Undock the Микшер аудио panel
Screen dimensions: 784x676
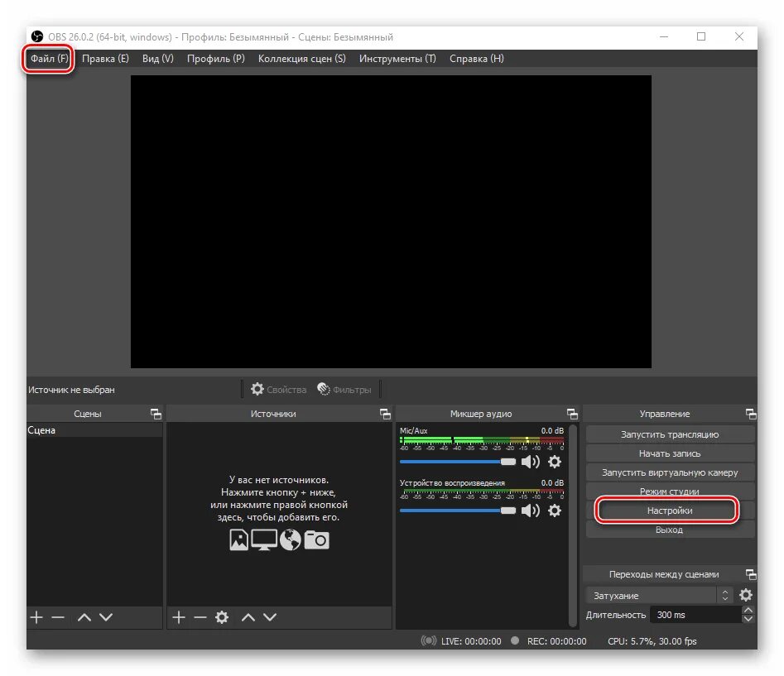[x=572, y=414]
